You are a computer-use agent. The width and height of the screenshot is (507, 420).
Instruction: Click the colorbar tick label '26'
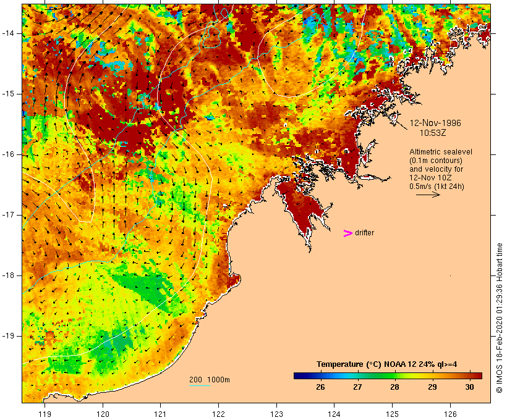[320, 387]
